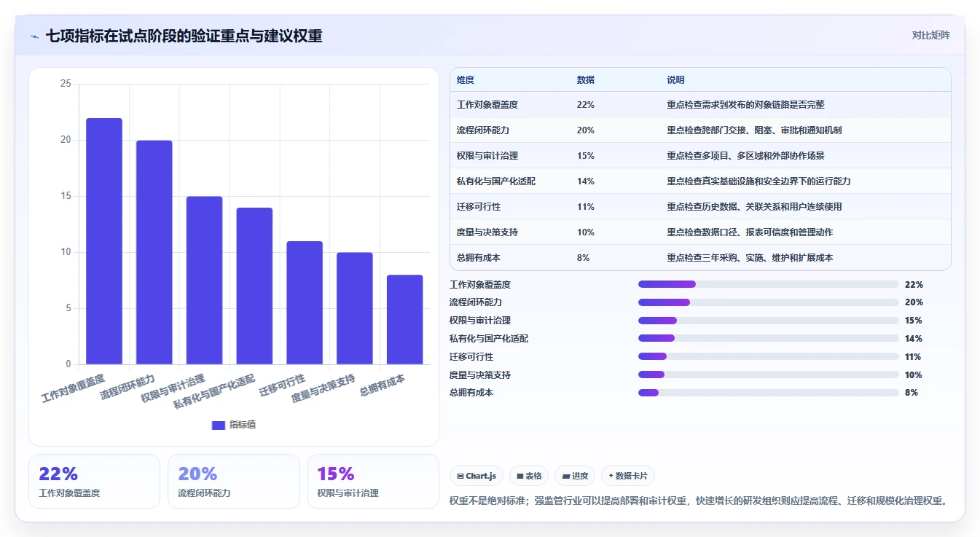Viewport: 980px width, 537px height.
Task: Click the 说明 column header
Action: (675, 79)
